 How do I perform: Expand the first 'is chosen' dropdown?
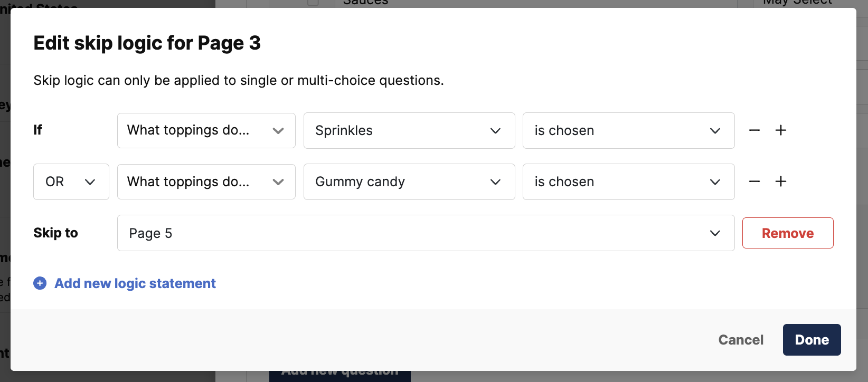[628, 130]
